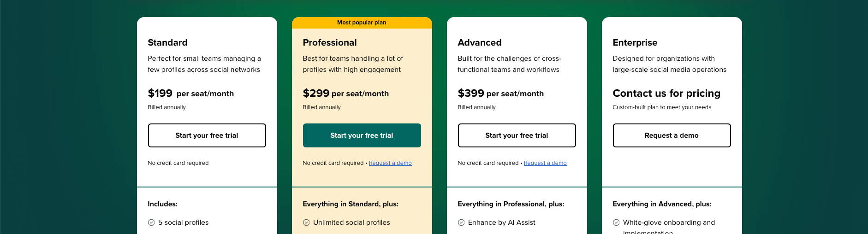Viewport: 868px width, 234px height.
Task: Click Everything in Standard, plus heading
Action: click(x=351, y=204)
